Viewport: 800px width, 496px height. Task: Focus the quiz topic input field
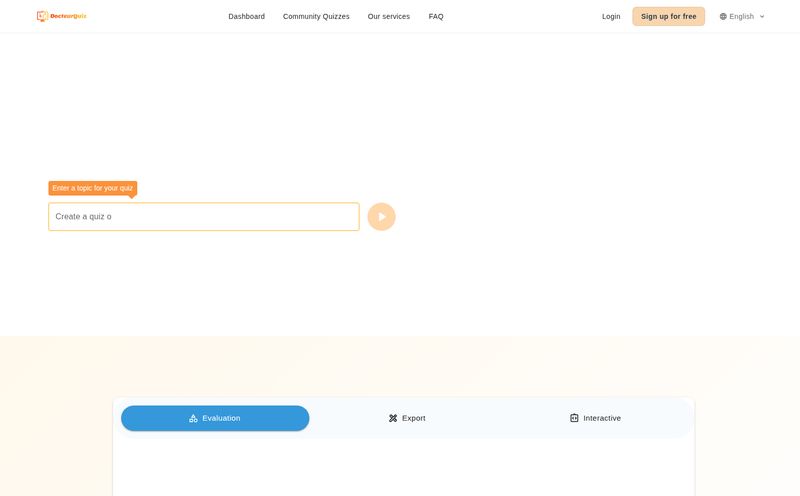click(x=203, y=217)
